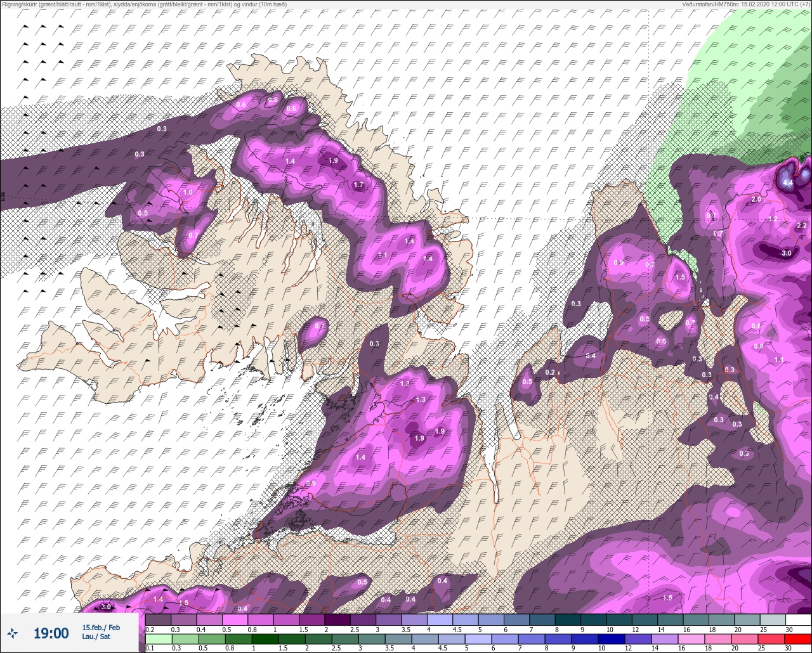Click the pale green swatch labeled 0.1 in lower legend
Image resolution: width=812 pixels, height=653 pixels.
tap(158, 638)
